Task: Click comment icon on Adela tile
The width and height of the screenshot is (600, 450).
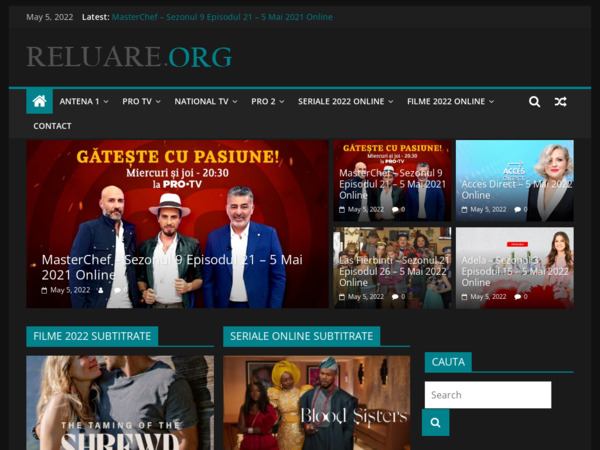Action: (x=518, y=297)
